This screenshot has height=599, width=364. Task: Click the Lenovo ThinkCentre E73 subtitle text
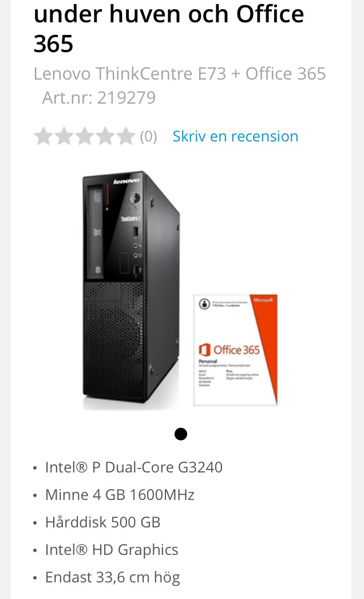(180, 73)
